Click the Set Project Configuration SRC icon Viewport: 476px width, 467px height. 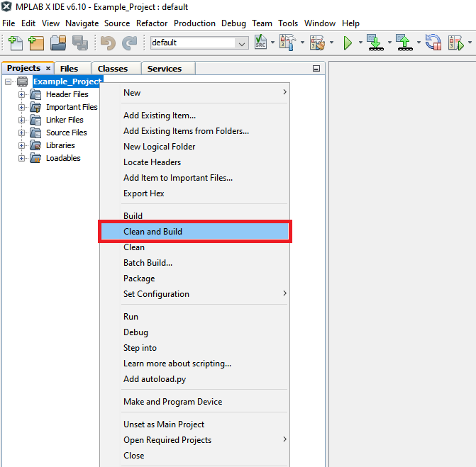pos(261,42)
